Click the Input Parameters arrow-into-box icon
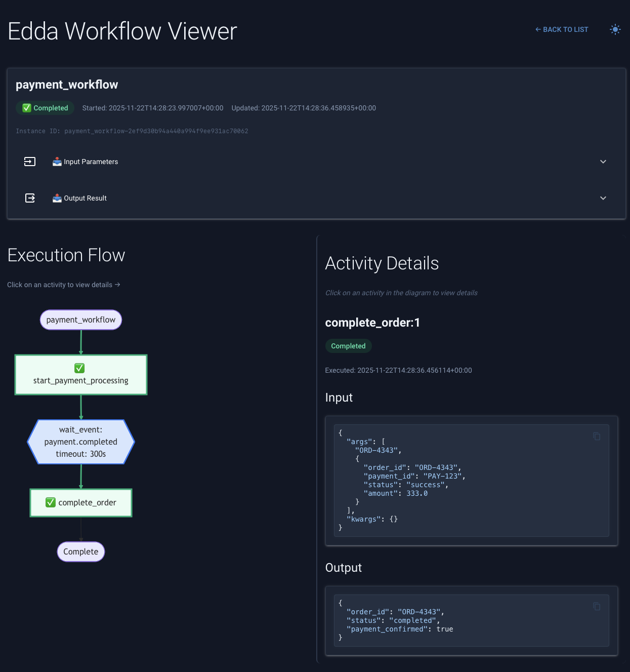 (x=29, y=162)
